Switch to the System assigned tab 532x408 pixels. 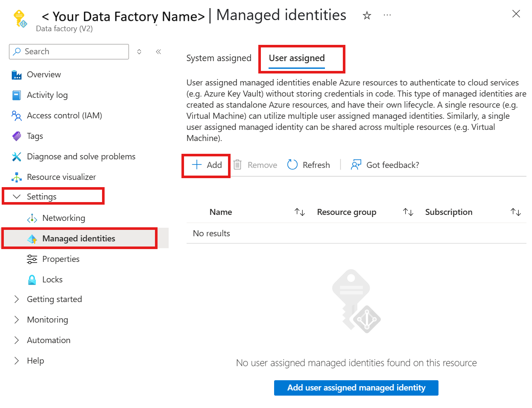point(219,58)
